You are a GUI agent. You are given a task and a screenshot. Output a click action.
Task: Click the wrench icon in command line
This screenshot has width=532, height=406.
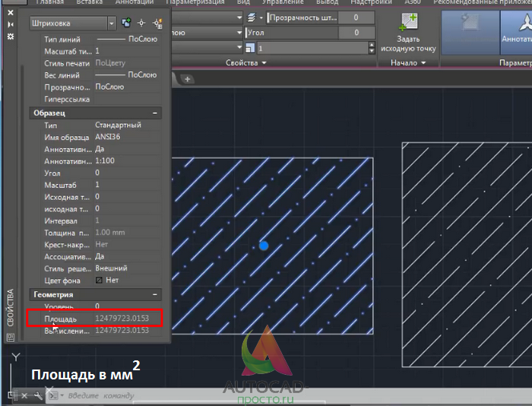click(38, 395)
